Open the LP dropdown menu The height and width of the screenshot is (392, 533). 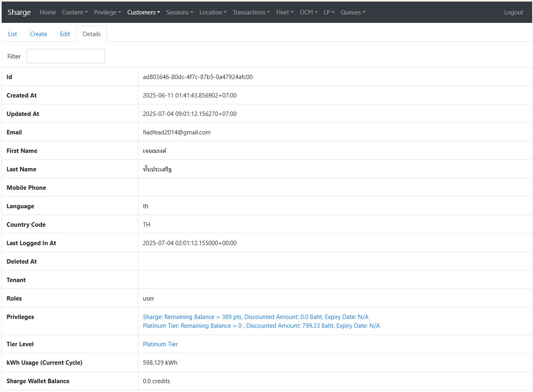(329, 12)
